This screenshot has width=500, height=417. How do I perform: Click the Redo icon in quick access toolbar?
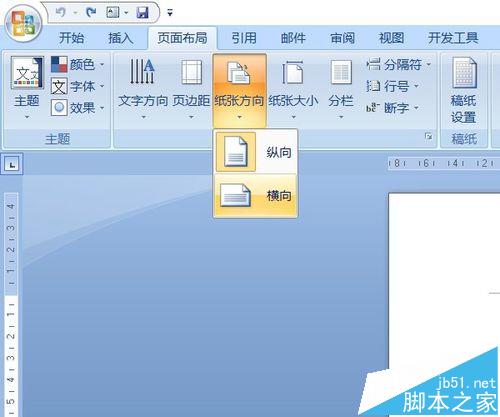click(x=91, y=13)
